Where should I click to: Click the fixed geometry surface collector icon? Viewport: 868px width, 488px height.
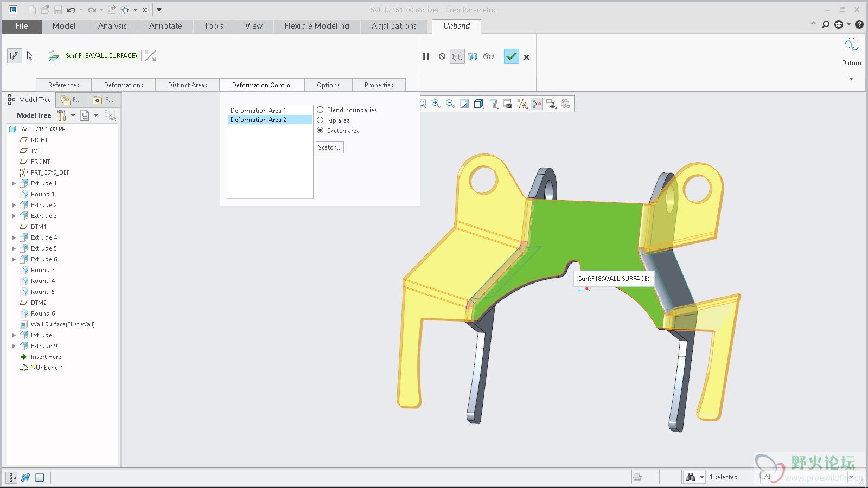53,55
